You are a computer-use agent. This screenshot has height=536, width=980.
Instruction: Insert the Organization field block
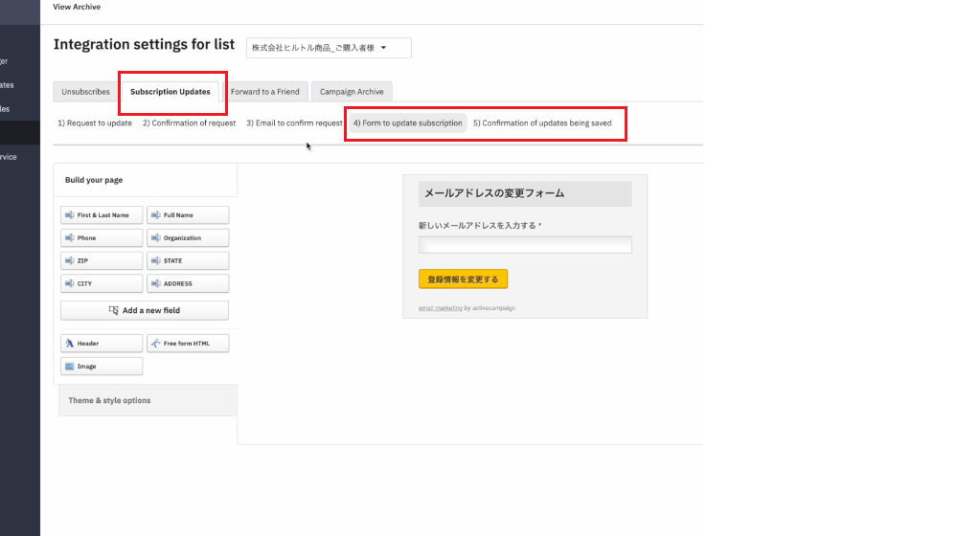188,238
